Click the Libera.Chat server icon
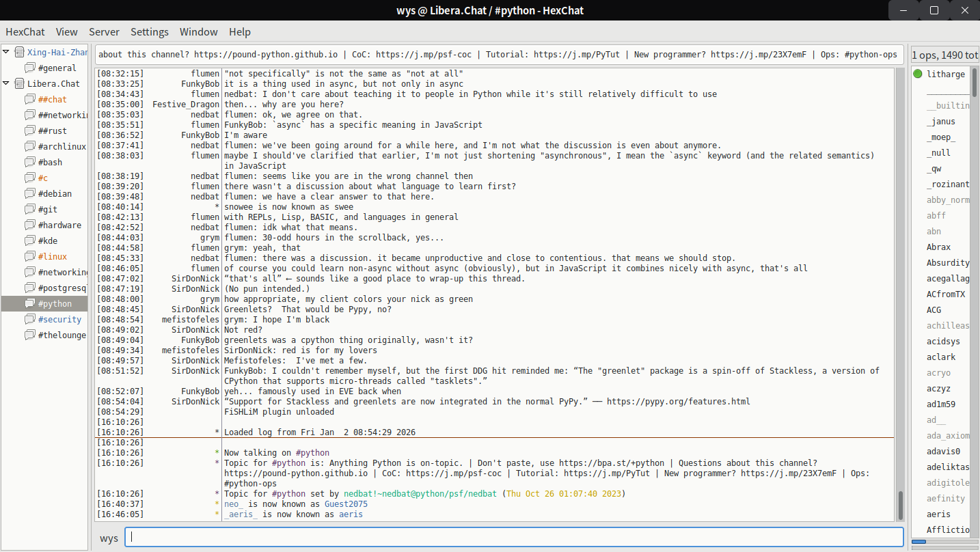Screen dimensions: 980x552 tap(19, 84)
